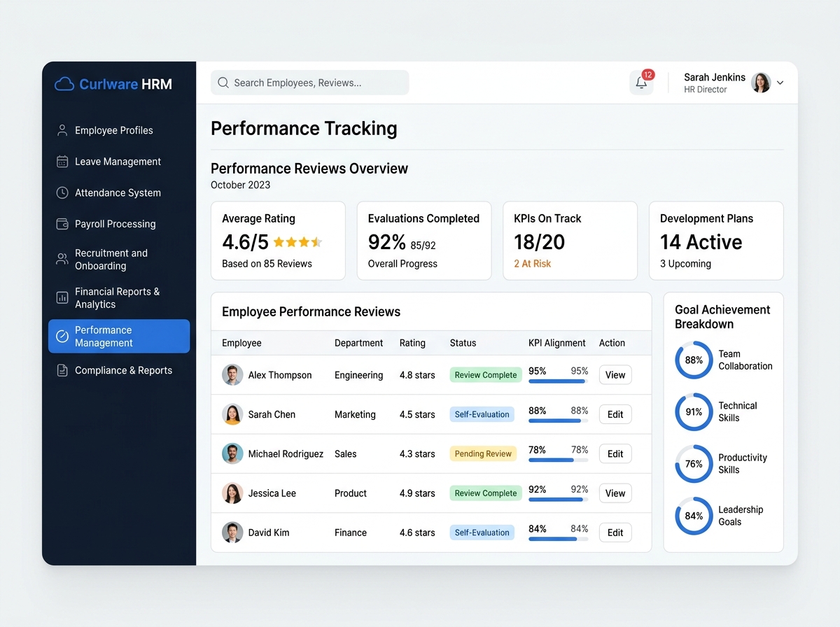Edit Sarah Chen's review

coord(615,414)
